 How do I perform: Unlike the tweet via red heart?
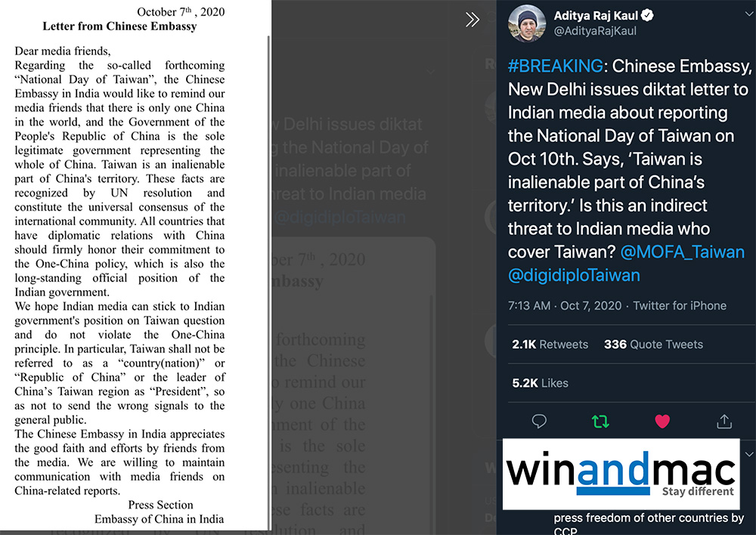(662, 421)
